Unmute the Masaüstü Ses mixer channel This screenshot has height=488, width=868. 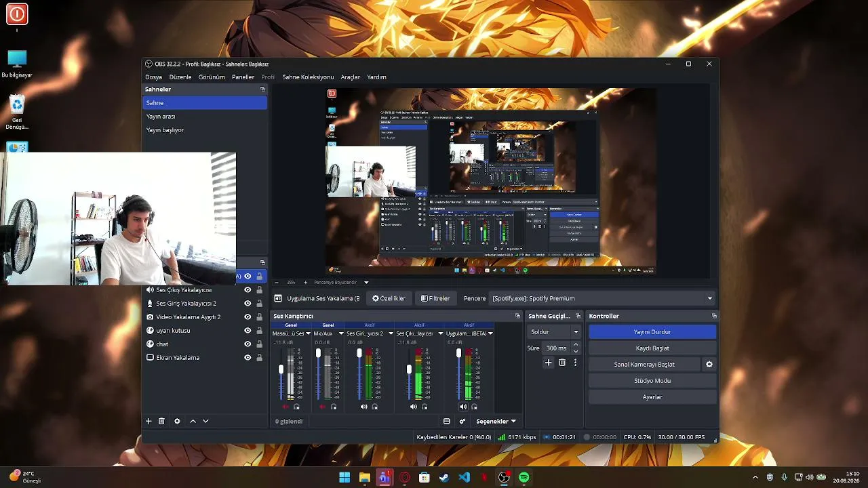tap(285, 407)
